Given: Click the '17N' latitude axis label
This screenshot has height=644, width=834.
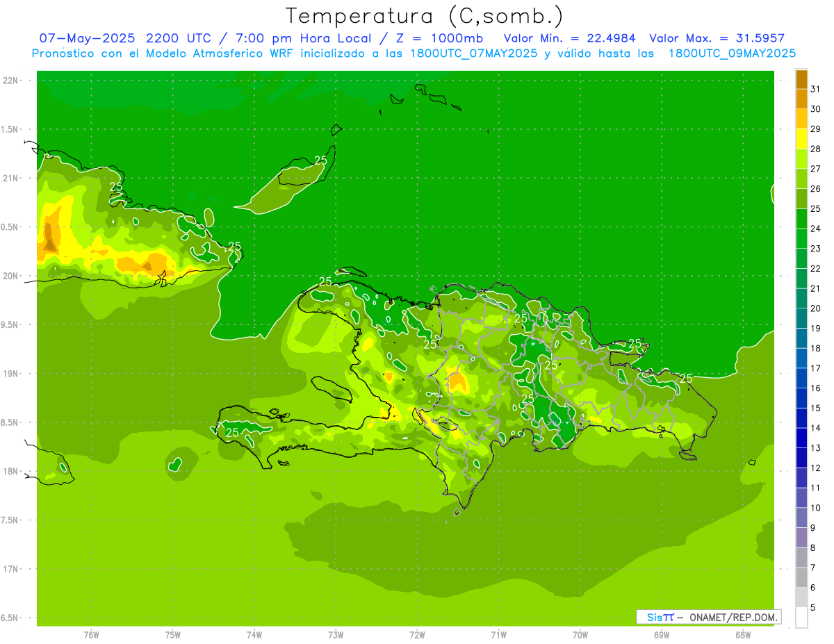Looking at the screenshot, I should [10, 569].
